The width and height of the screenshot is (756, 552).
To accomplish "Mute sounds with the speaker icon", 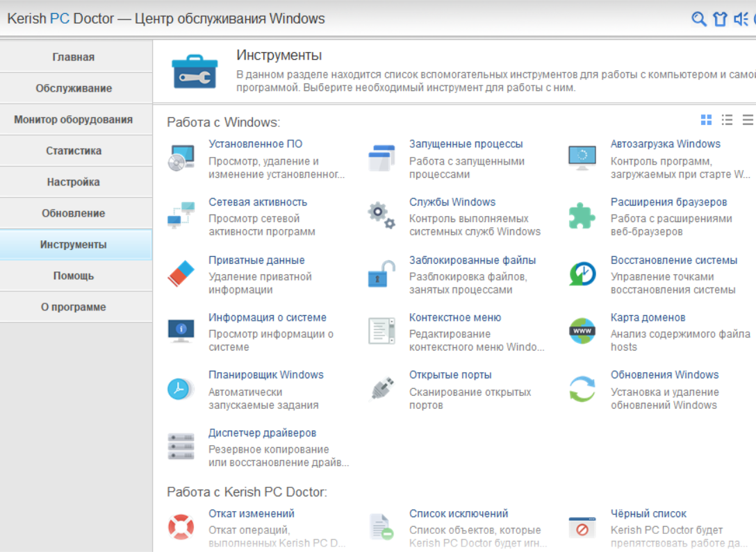I will point(740,19).
